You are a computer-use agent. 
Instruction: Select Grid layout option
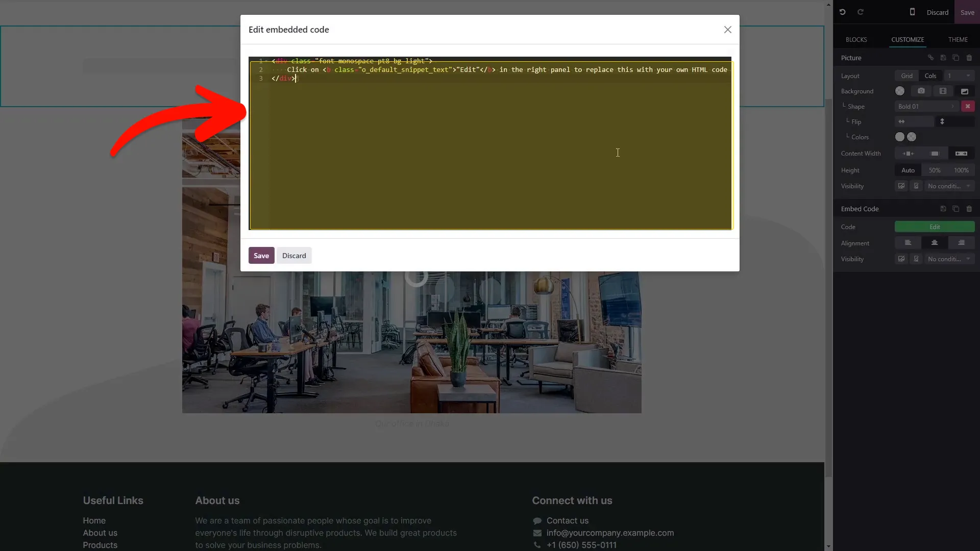pyautogui.click(x=906, y=76)
